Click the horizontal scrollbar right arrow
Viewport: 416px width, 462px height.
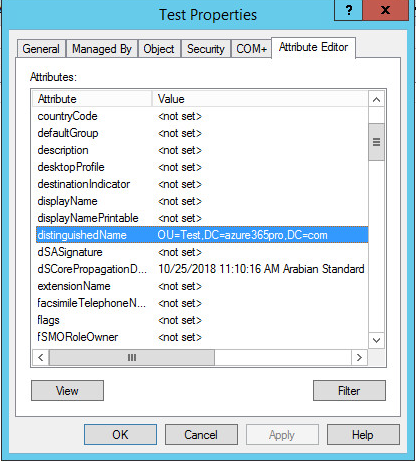(x=359, y=357)
